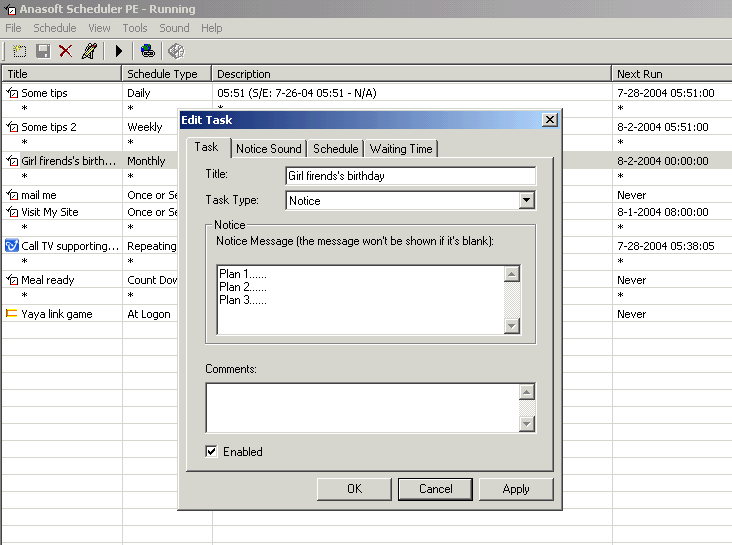The height and width of the screenshot is (545, 732).
Task: Click the Save floppy disk icon
Action: tap(43, 51)
